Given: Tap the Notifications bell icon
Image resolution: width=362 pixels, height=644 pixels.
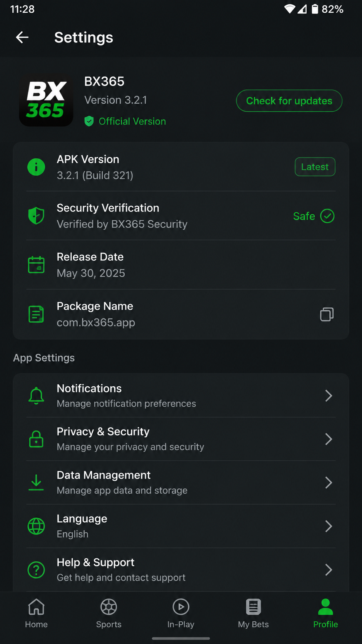Looking at the screenshot, I should (x=36, y=396).
